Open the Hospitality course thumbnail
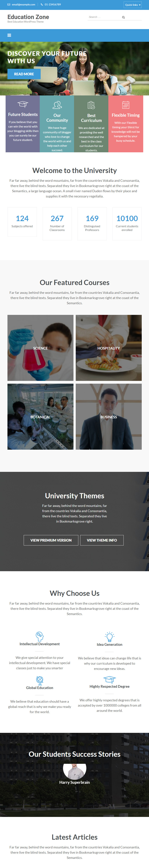This screenshot has height=868, width=149. click(x=109, y=348)
